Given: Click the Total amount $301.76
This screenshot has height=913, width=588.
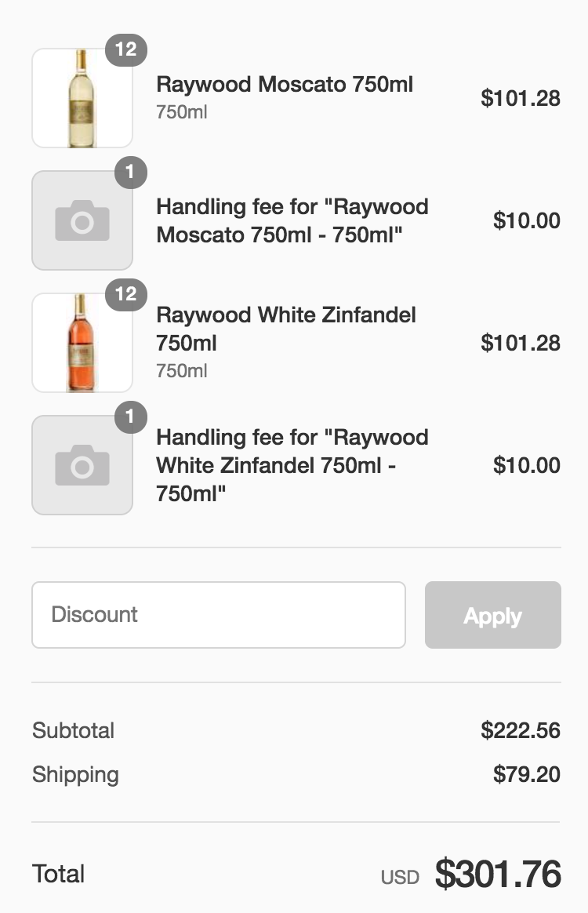Looking at the screenshot, I should [x=498, y=875].
